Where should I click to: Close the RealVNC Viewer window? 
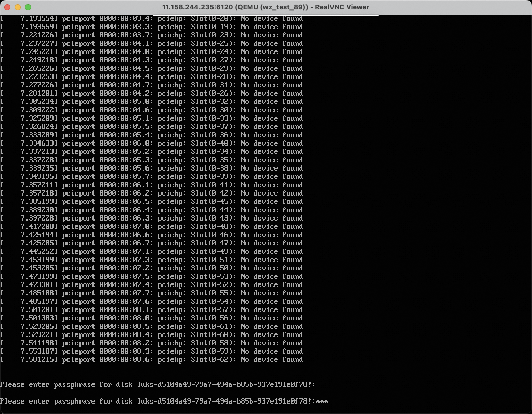[x=7, y=7]
